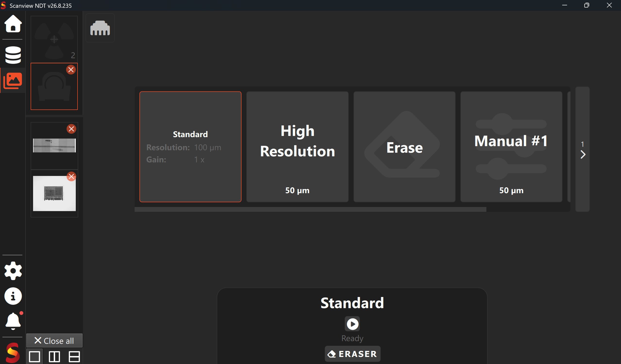Go to the Home screen icon

(x=13, y=24)
